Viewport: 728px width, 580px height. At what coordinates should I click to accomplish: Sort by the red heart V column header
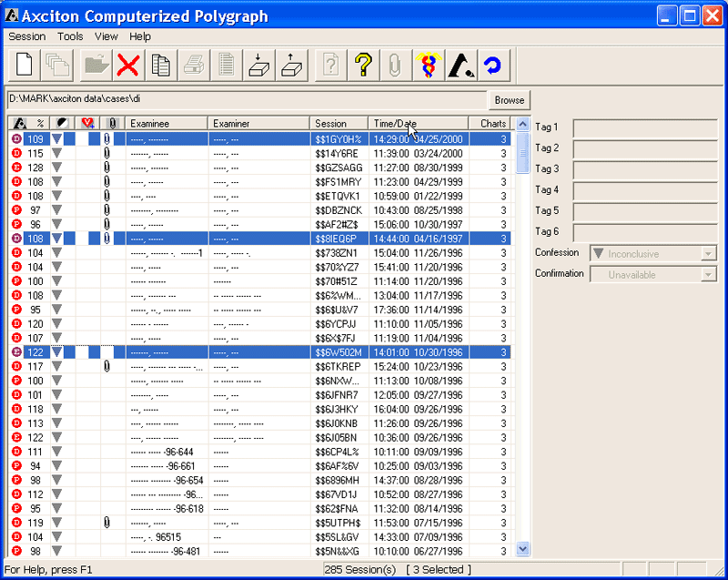87,123
